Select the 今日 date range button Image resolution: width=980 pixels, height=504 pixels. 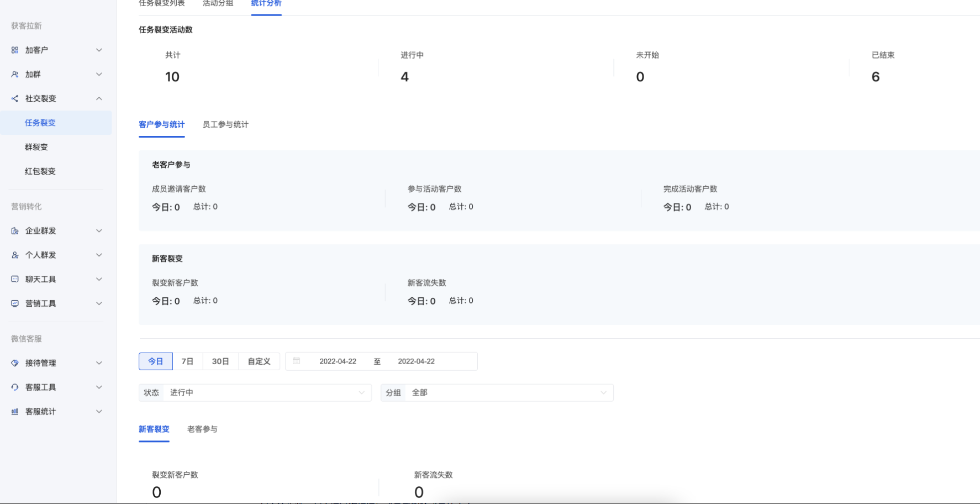point(156,361)
